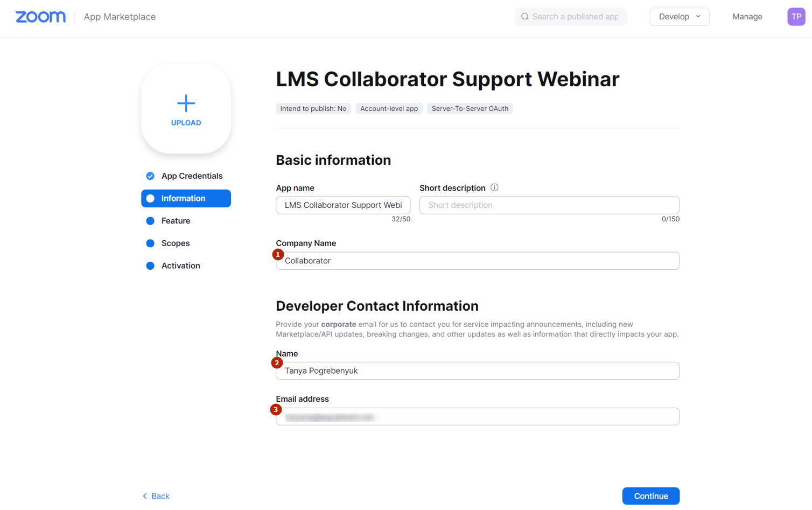Click the '0/150' character counter
Viewport: 812px width, 510px height.
point(670,219)
